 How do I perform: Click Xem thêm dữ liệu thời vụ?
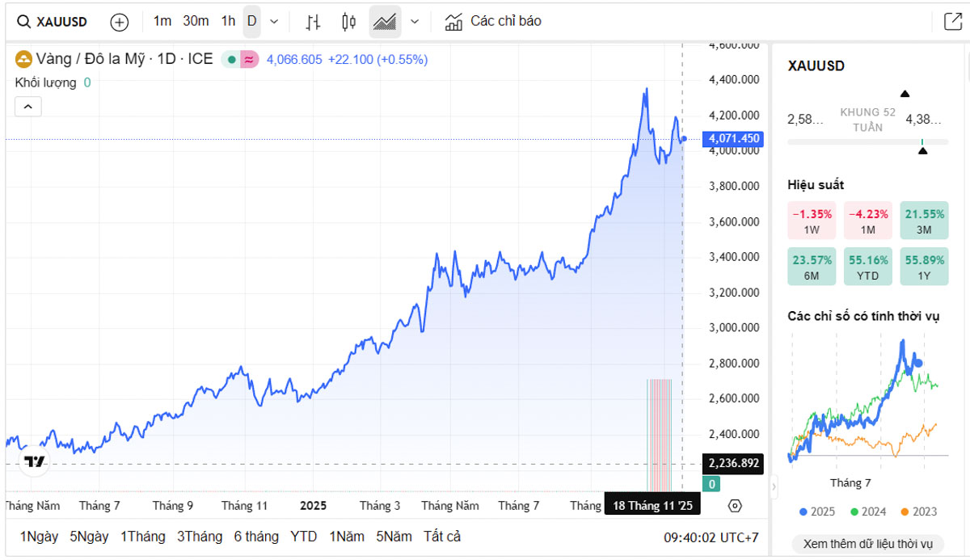[867, 544]
